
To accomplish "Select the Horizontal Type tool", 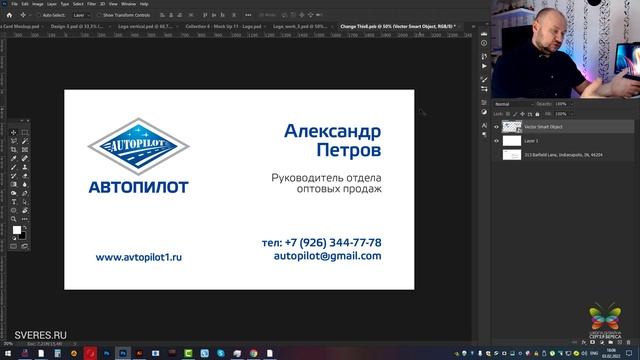I will [x=13, y=202].
